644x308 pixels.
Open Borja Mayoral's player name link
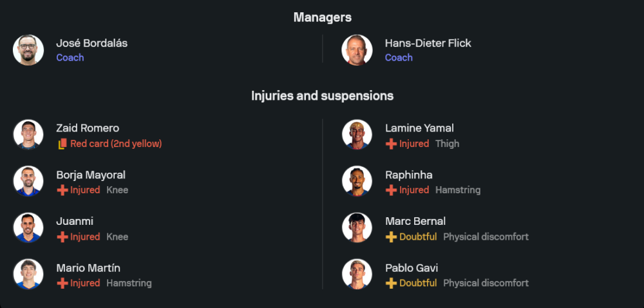[x=90, y=175]
